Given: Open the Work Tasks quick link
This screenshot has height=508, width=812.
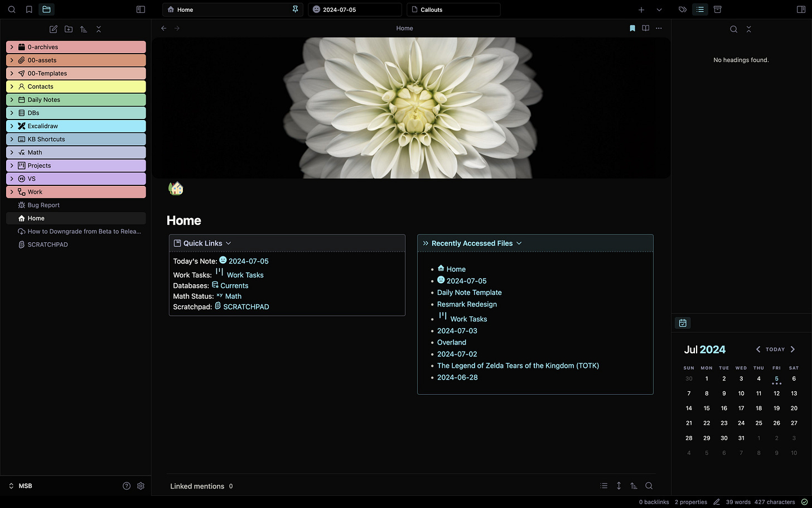Looking at the screenshot, I should 245,275.
